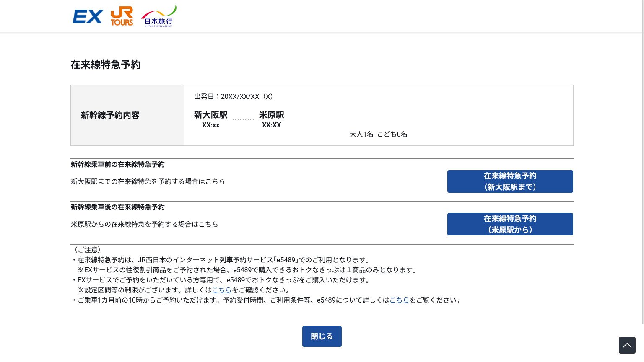
Task: Click the Nippon Travel Agency logo
Action: coord(159,16)
